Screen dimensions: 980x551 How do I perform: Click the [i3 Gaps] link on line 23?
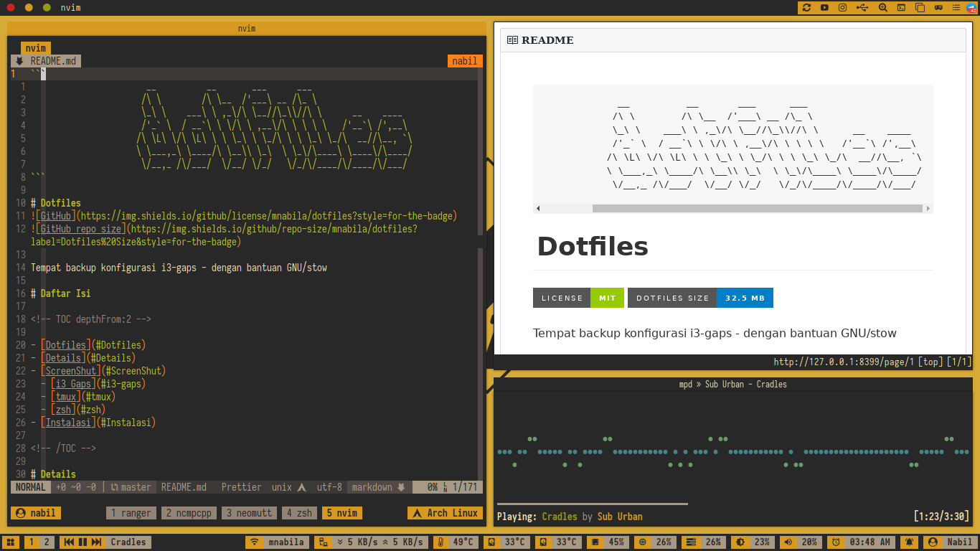74,384
